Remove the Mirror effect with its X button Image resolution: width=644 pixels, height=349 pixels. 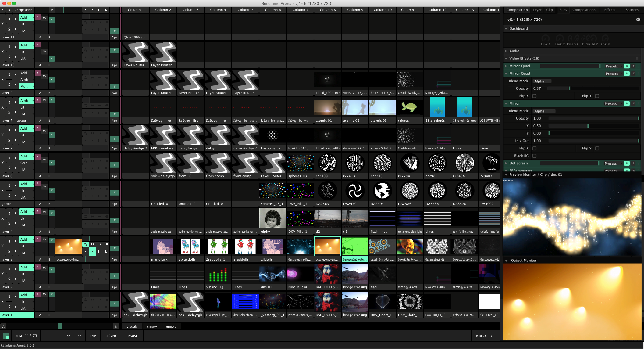click(x=634, y=103)
